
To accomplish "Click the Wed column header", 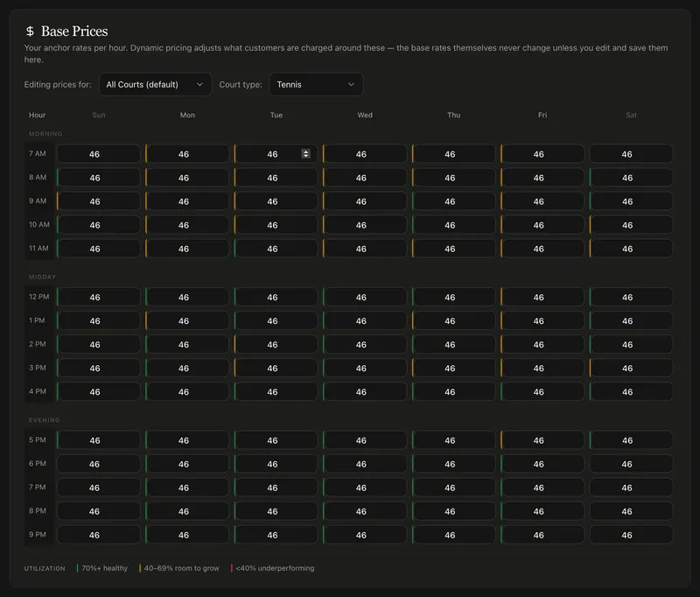I will [365, 116].
